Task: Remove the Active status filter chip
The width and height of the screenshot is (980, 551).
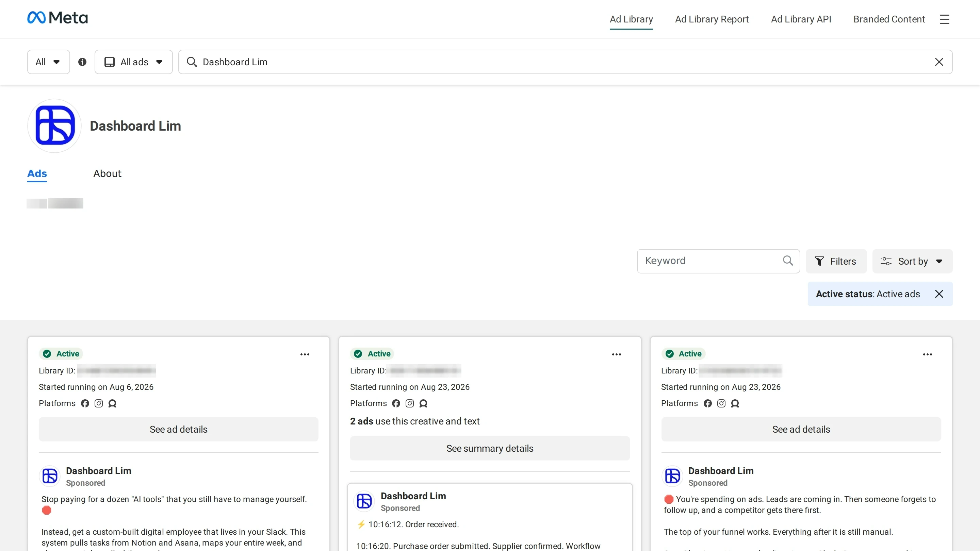Action: tap(939, 294)
